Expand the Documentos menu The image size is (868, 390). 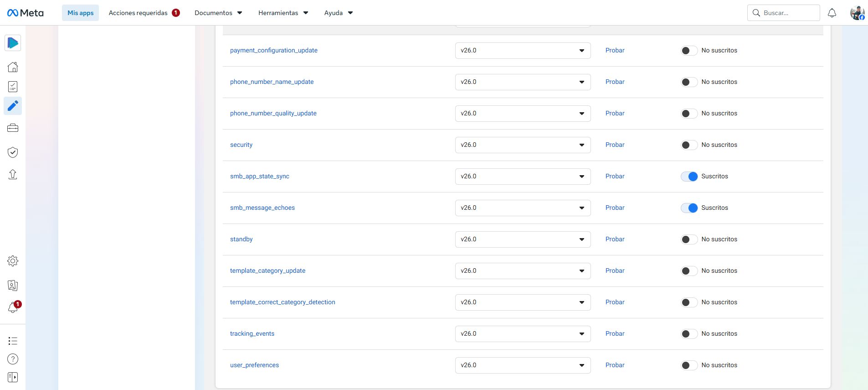click(218, 13)
